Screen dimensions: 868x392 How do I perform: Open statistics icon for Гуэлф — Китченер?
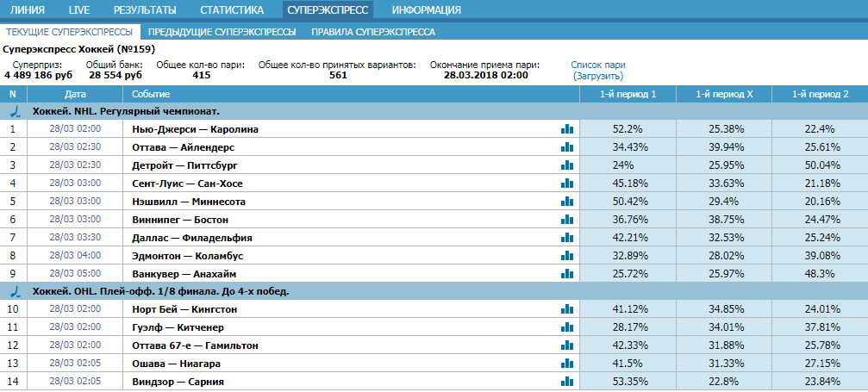(567, 327)
